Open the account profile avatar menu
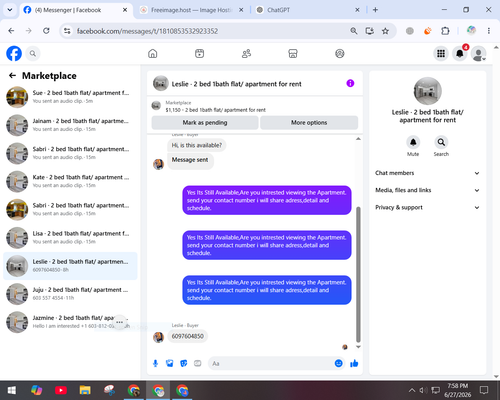Viewport: 500px width, 400px height. point(478,53)
